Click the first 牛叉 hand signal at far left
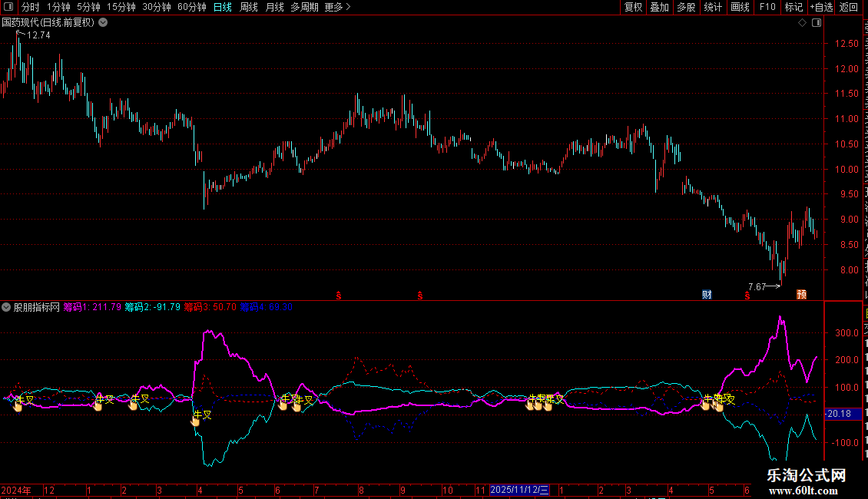The height and width of the screenshot is (499, 868). [x=18, y=407]
